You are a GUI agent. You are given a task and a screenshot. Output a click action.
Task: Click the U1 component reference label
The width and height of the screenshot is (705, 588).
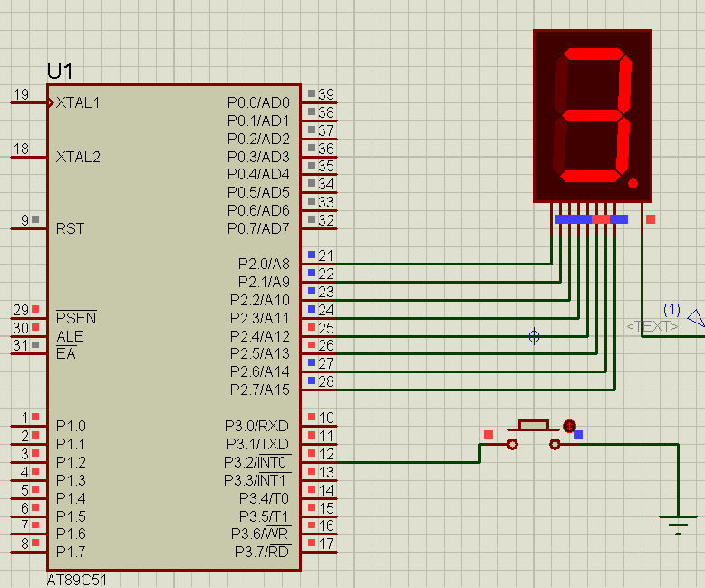coord(60,71)
